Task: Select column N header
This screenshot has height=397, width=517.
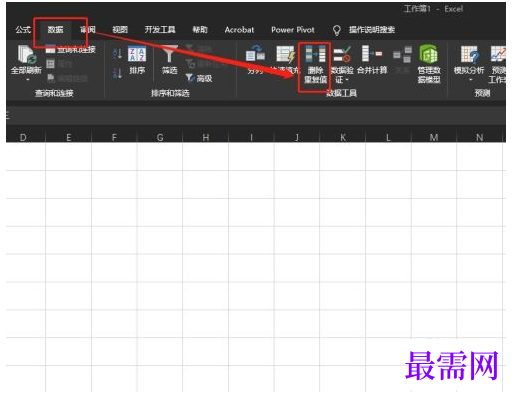Action: [479, 137]
